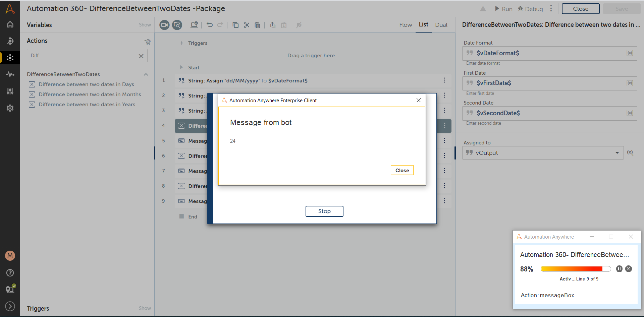This screenshot has width=644, height=317.
Task: Check the device connection status icon
Action: point(10,289)
